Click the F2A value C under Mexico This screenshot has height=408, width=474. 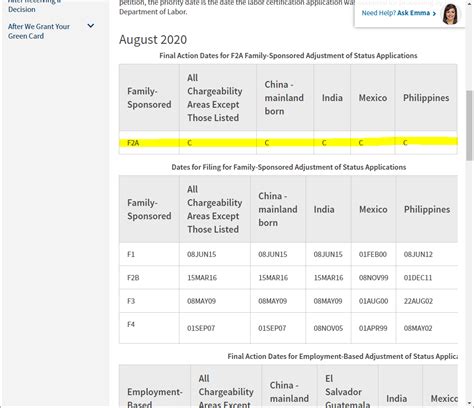361,143
